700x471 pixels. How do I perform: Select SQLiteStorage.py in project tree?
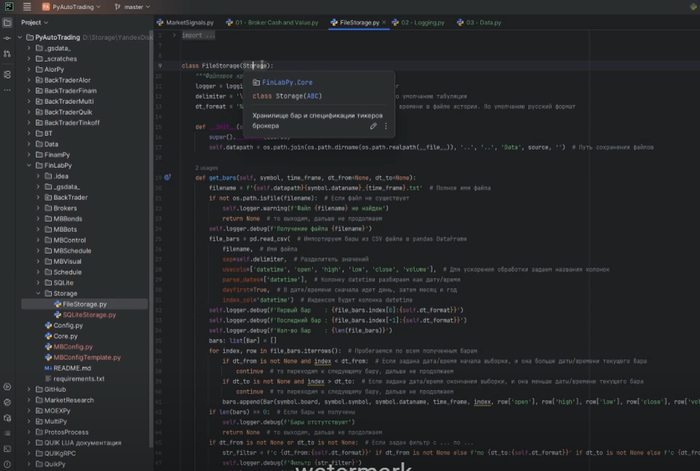[x=91, y=314]
